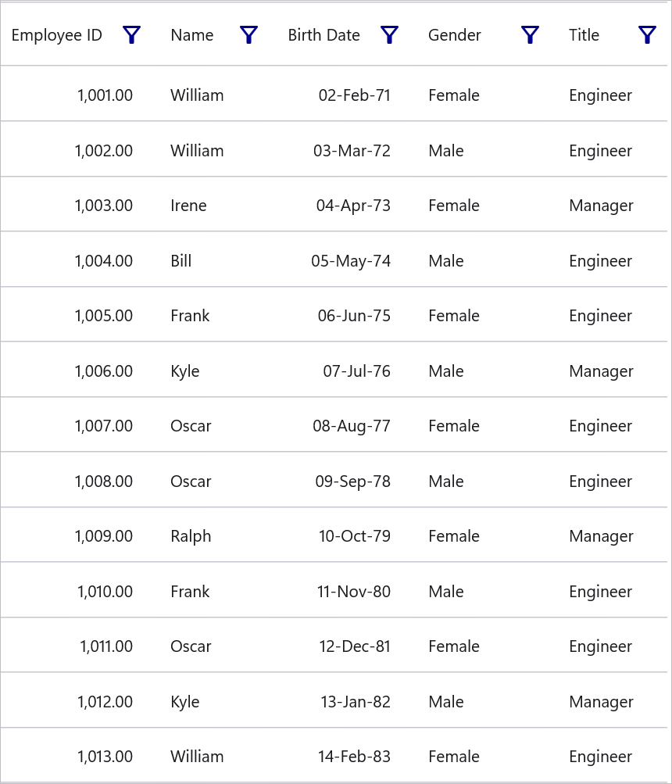Select the Ralph name cell

[191, 536]
